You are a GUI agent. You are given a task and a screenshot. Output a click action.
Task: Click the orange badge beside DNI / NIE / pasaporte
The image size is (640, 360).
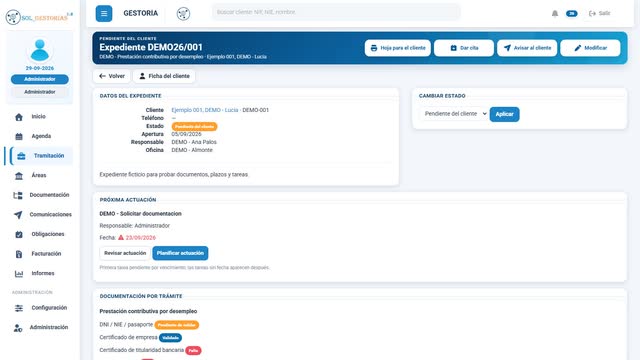tap(177, 325)
